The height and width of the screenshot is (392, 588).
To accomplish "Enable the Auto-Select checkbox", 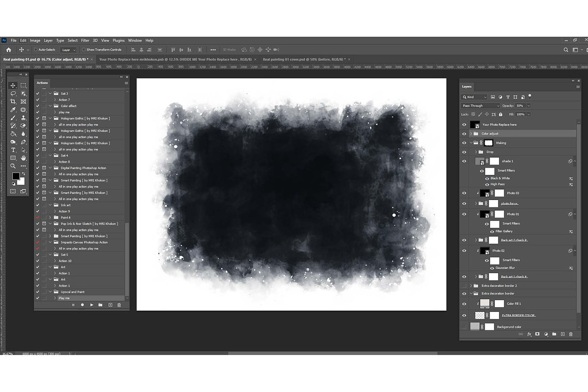I will click(35, 49).
